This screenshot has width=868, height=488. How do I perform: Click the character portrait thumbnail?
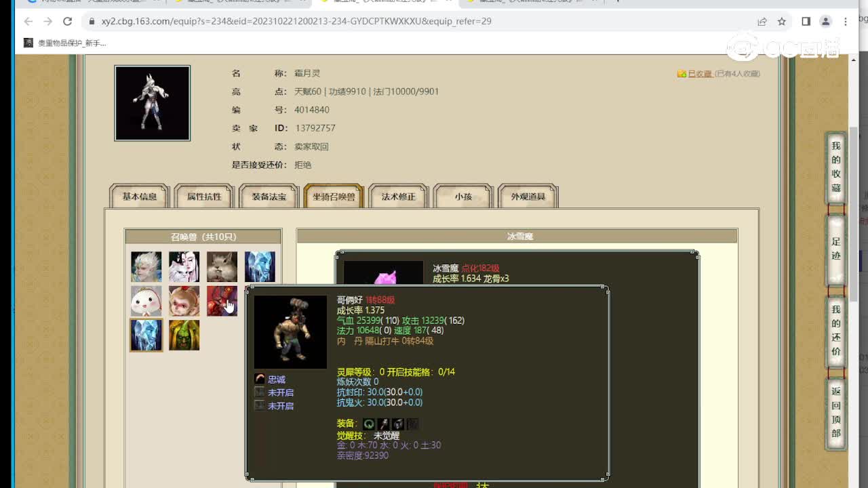click(x=153, y=103)
